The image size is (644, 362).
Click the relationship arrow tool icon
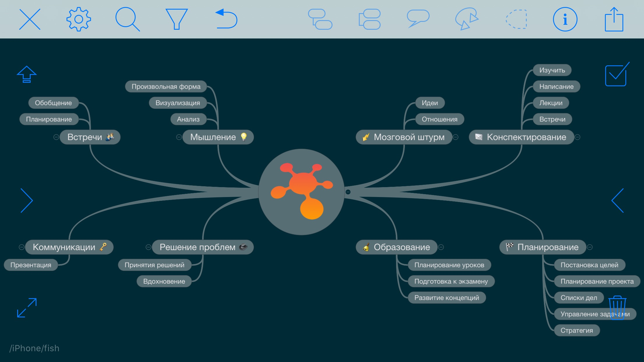[x=467, y=19]
